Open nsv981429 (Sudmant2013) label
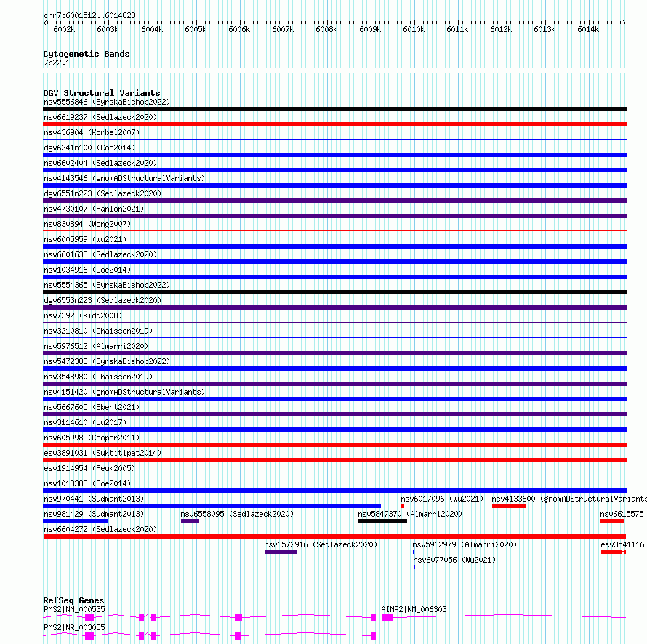This screenshot has height=644, width=647. tap(94, 514)
